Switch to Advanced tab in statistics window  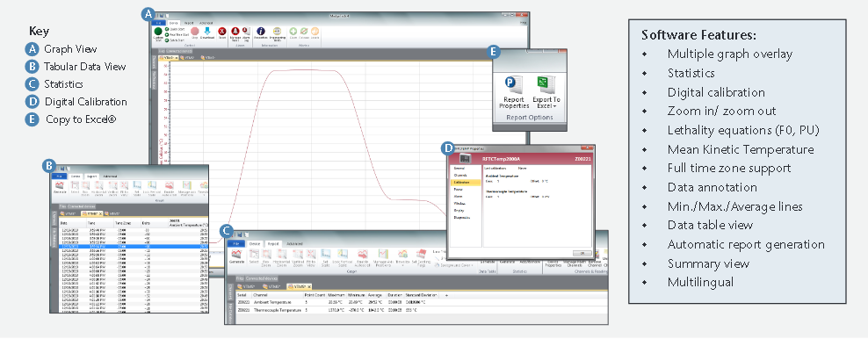pos(294,243)
